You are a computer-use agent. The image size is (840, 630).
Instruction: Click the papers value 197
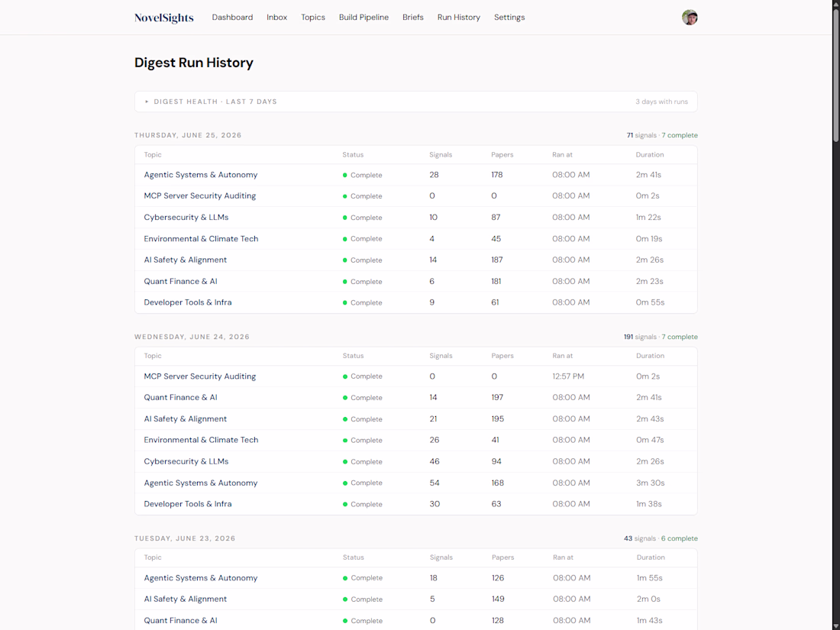click(x=497, y=398)
